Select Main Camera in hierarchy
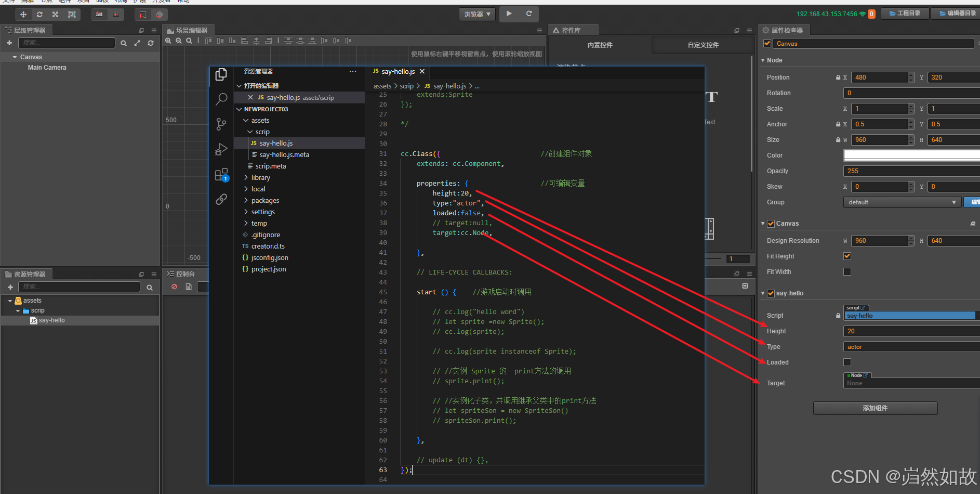 [x=47, y=68]
